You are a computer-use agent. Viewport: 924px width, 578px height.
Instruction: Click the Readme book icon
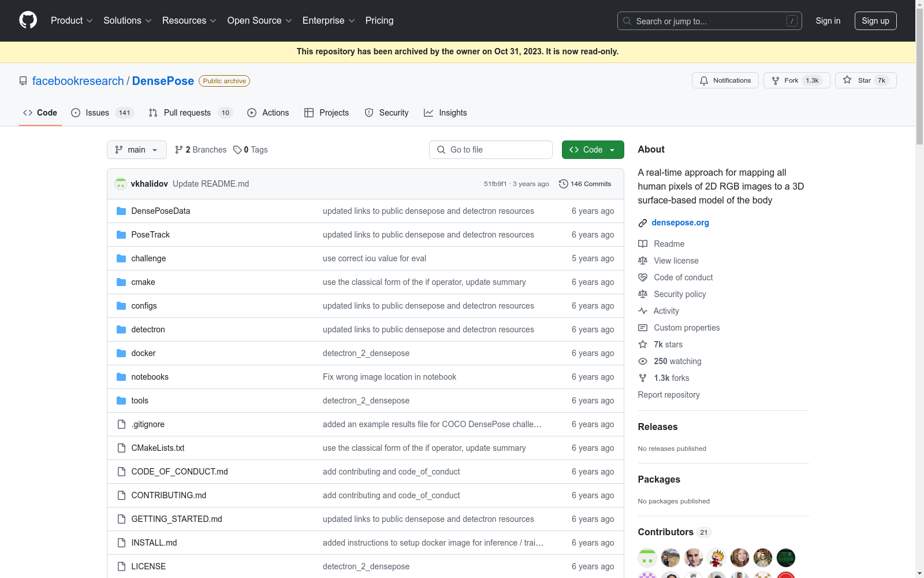click(x=643, y=244)
